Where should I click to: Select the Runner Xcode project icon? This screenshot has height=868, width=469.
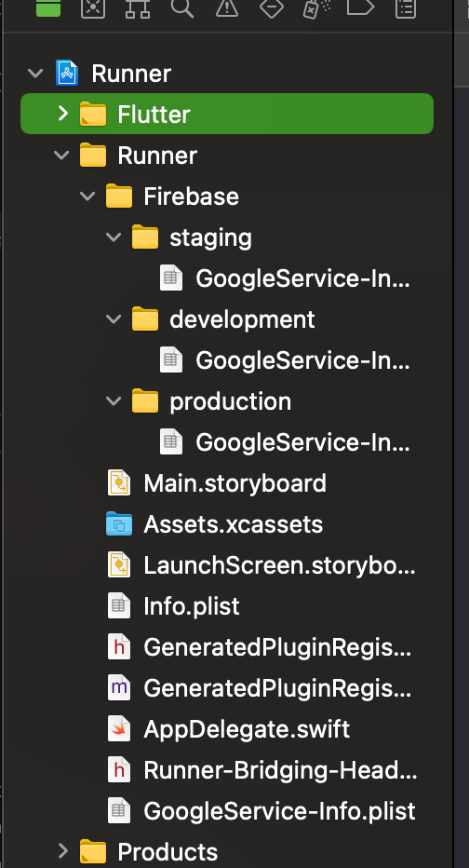pyautogui.click(x=67, y=73)
